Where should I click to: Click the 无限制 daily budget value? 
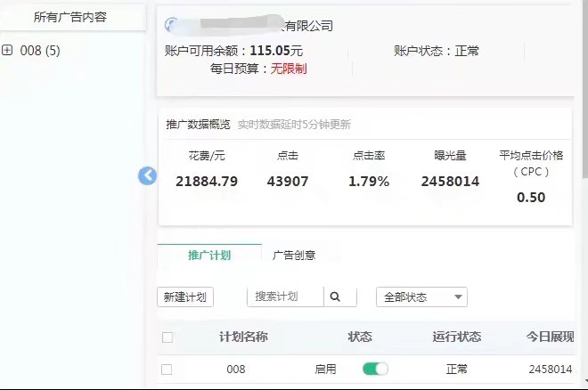tap(289, 69)
